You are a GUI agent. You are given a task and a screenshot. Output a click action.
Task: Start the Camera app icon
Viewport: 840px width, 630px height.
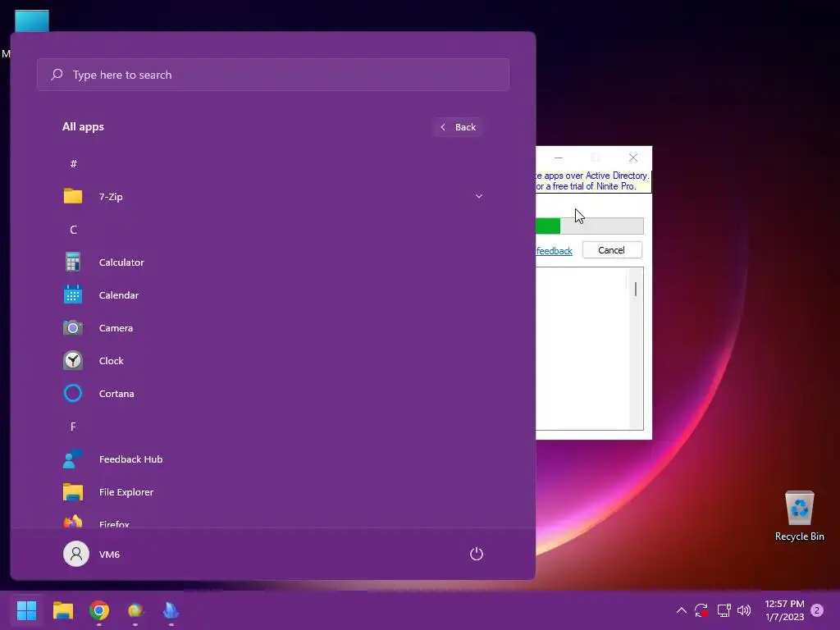tap(73, 327)
